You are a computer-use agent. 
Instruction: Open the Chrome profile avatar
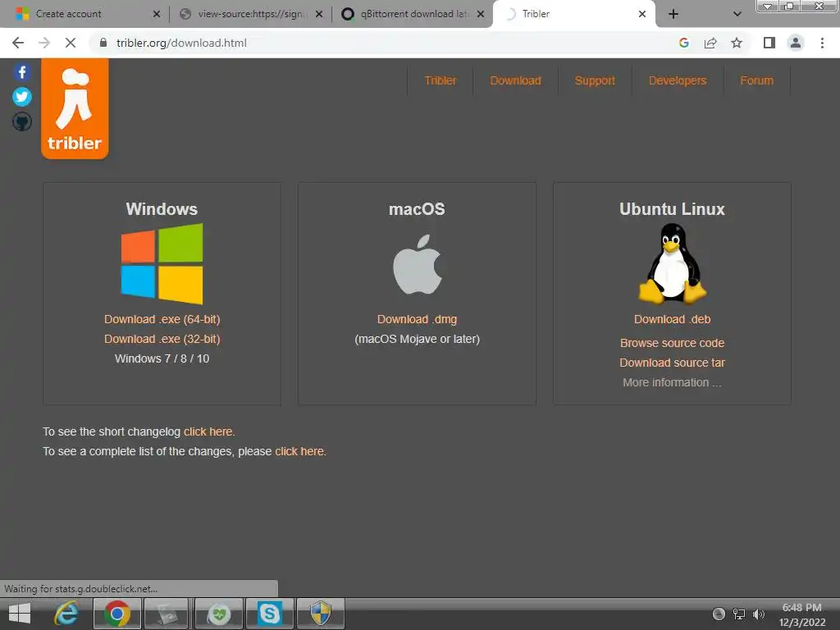point(796,43)
